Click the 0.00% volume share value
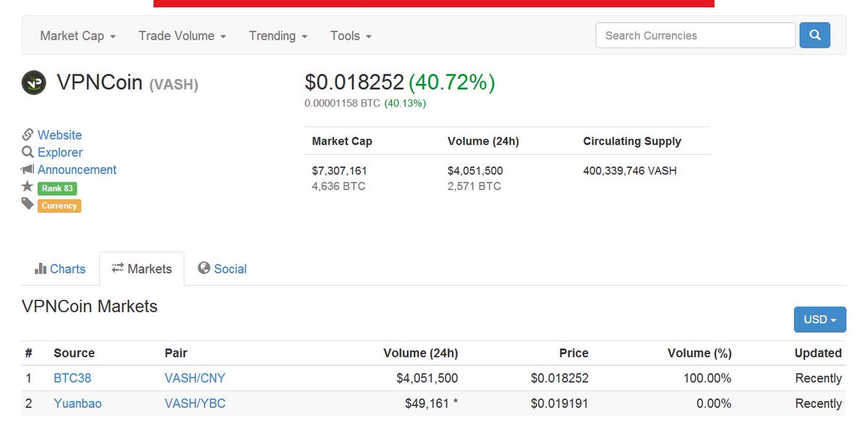Screen dimensions: 868x430 pyautogui.click(x=714, y=403)
